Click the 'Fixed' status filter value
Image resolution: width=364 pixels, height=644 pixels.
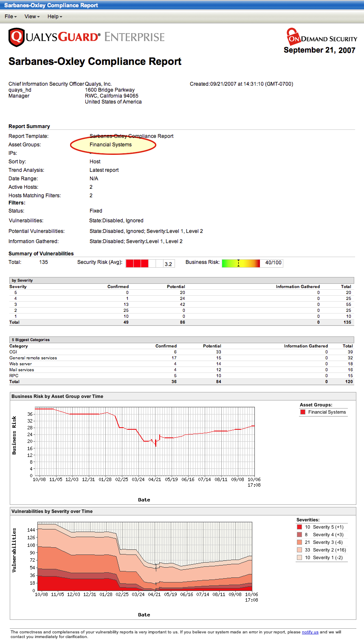(96, 211)
